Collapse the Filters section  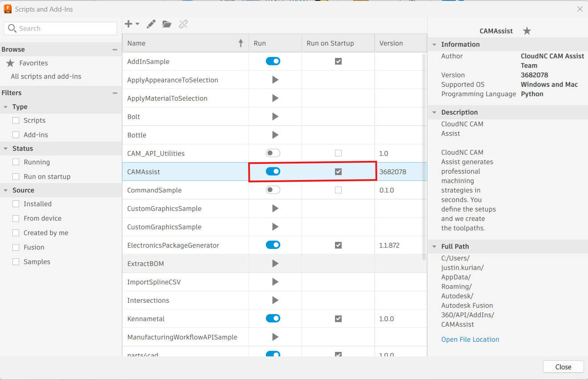pyautogui.click(x=115, y=93)
